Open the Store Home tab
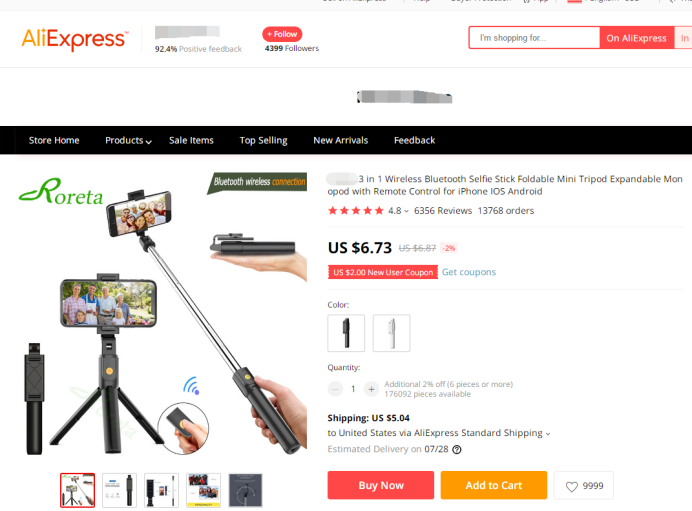 tap(54, 140)
